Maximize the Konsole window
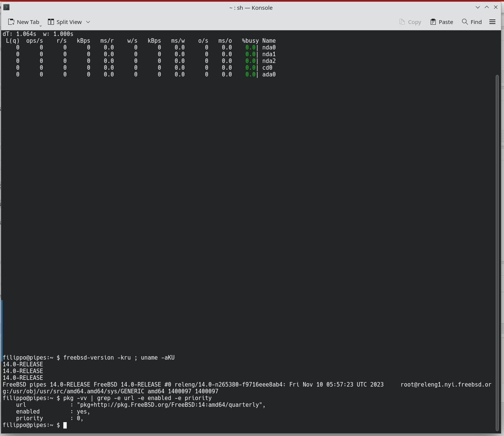 click(487, 7)
